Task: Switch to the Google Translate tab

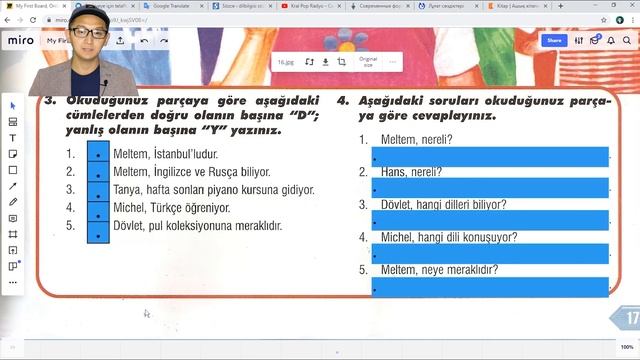Action: [x=173, y=6]
